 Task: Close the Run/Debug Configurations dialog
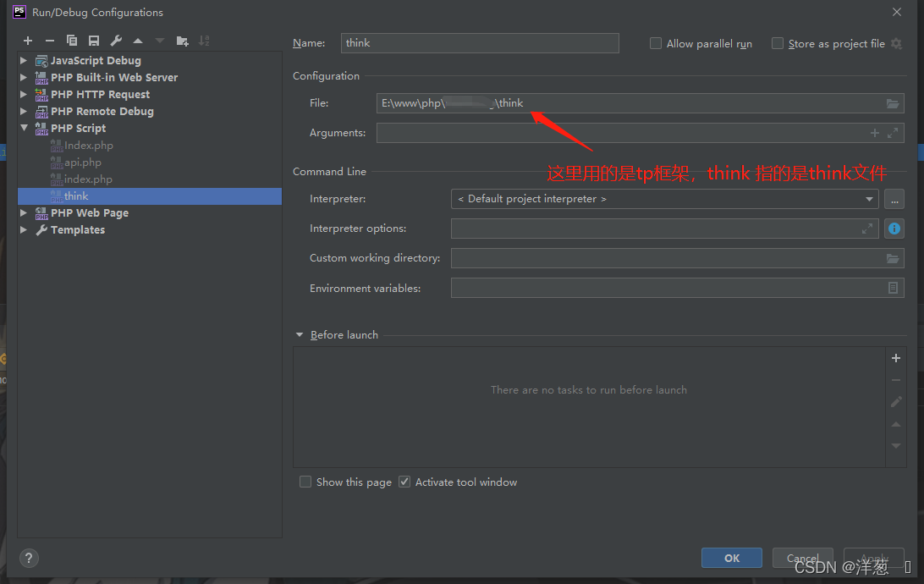(896, 12)
